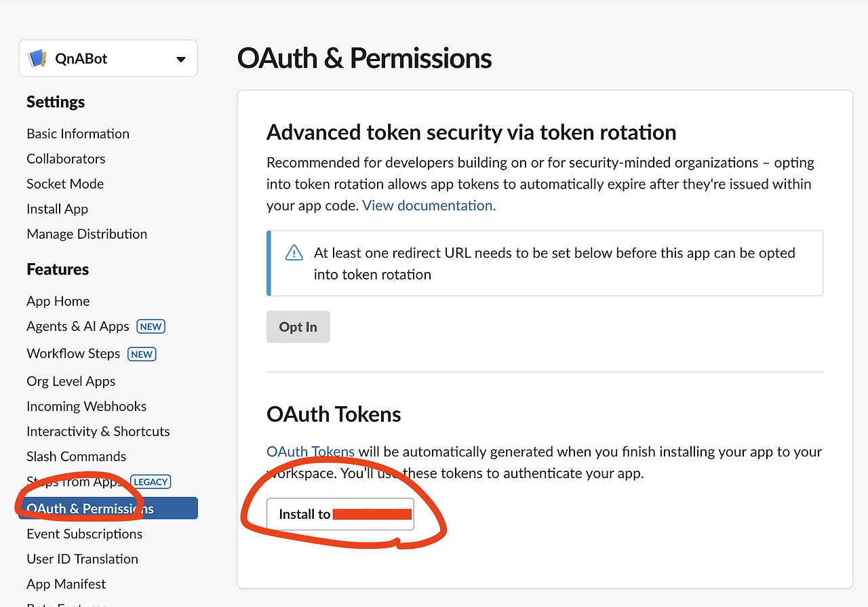Go to App Home feature
Screen dimensions: 868x607
click(x=58, y=301)
